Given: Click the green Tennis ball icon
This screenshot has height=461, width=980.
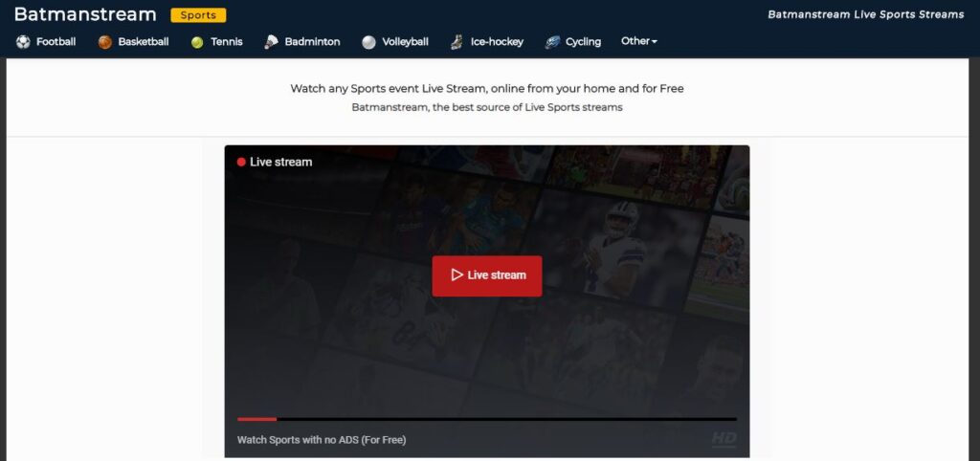Looking at the screenshot, I should (x=197, y=42).
